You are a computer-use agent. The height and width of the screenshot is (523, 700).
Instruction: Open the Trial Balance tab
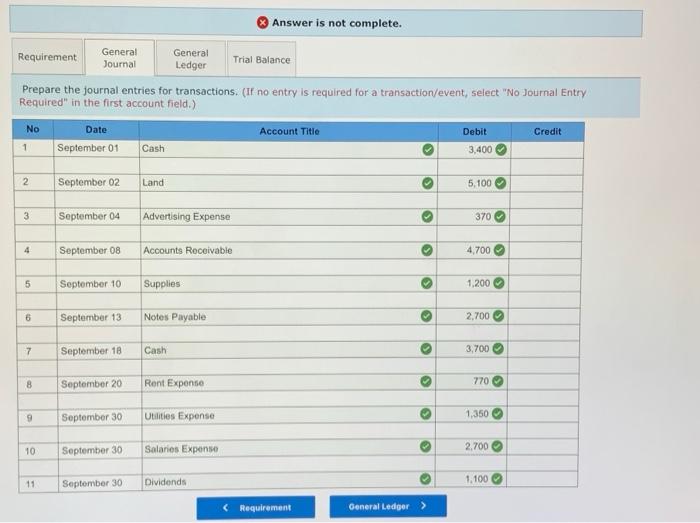click(x=261, y=59)
